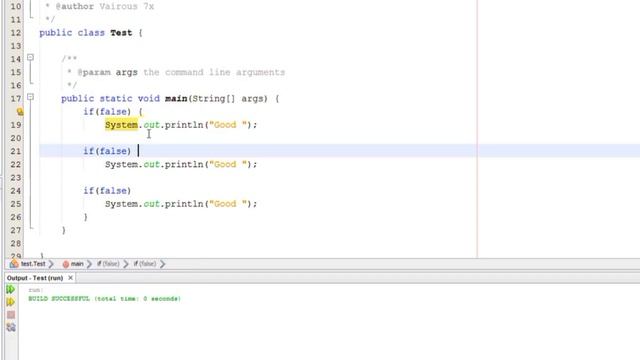Viewport: 640px width, 360px height.
Task: Click line number 12 in the gutter
Action: [x=16, y=33]
